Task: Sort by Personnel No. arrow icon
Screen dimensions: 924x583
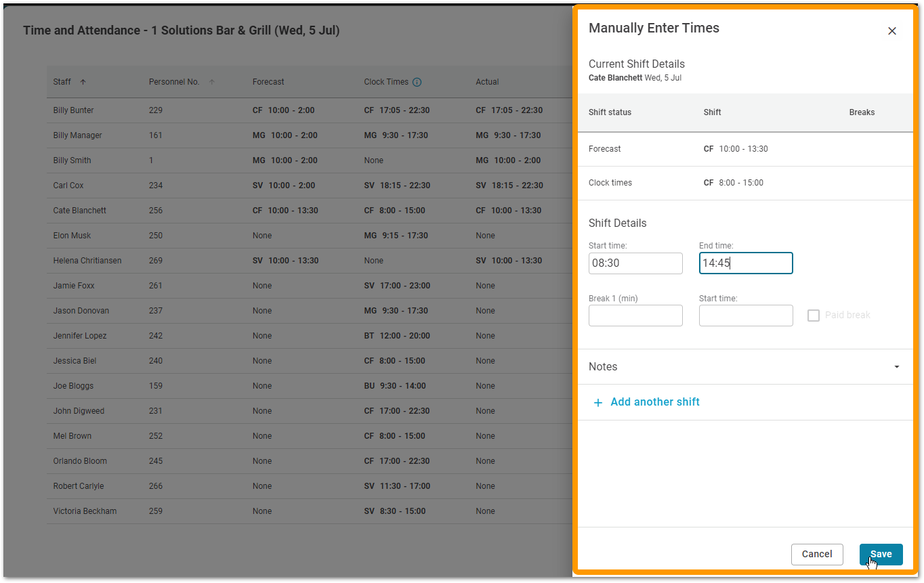Action: [211, 82]
